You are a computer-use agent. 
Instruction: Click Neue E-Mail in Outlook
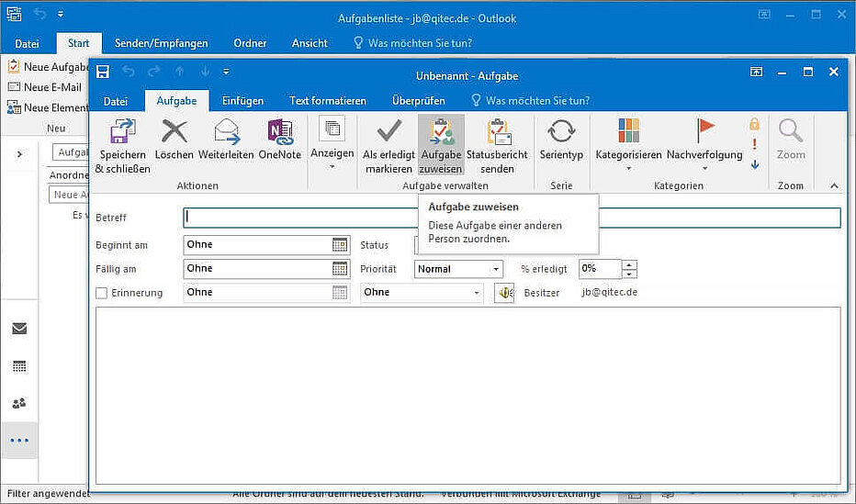pyautogui.click(x=45, y=87)
